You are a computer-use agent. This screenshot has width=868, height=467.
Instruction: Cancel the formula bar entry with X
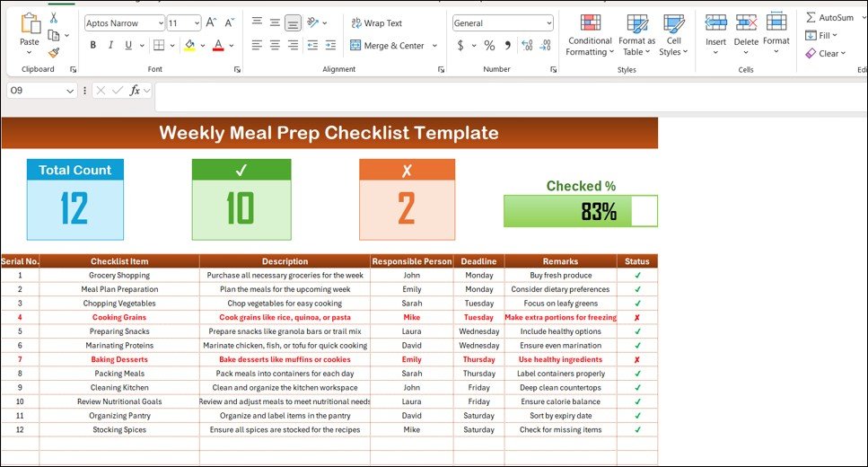pos(101,91)
